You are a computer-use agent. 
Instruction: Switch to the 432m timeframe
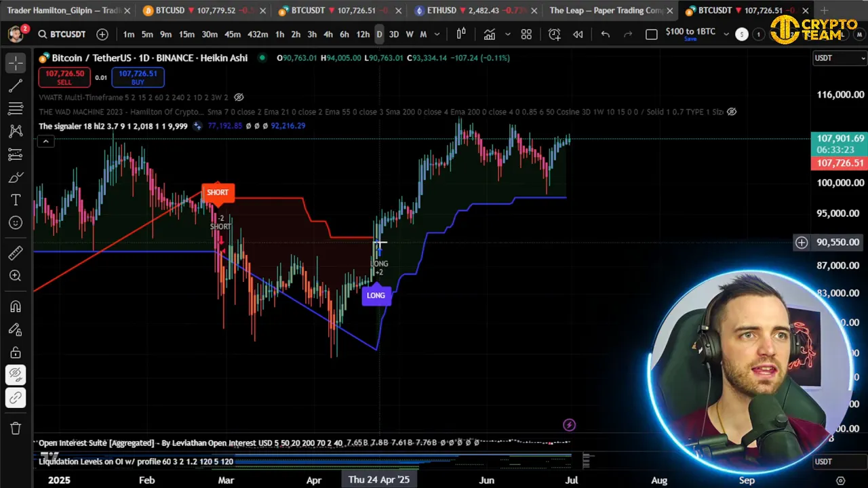click(258, 35)
